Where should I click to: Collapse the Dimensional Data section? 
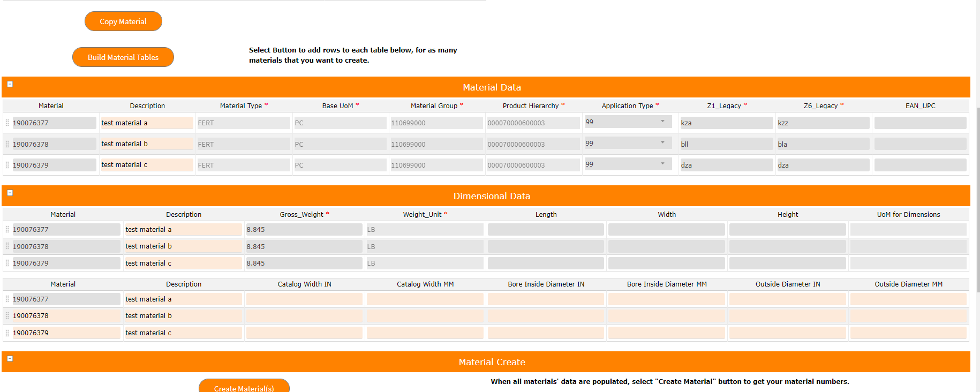(x=10, y=193)
